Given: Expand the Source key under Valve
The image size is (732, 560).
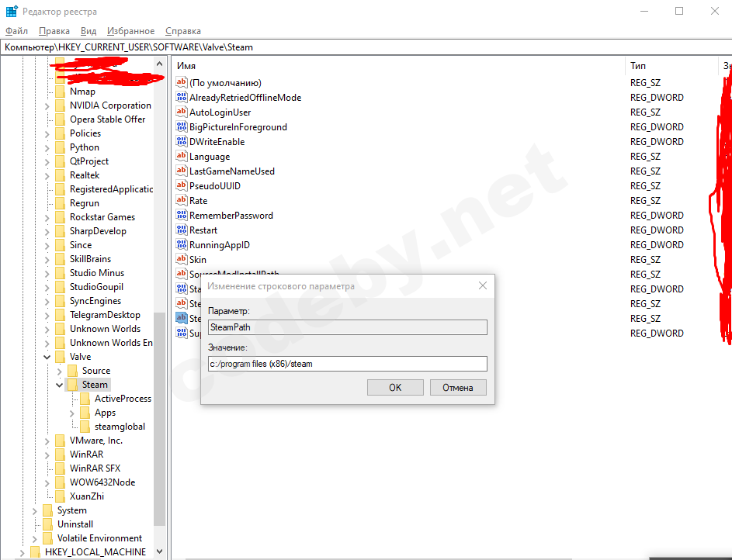Looking at the screenshot, I should click(59, 372).
